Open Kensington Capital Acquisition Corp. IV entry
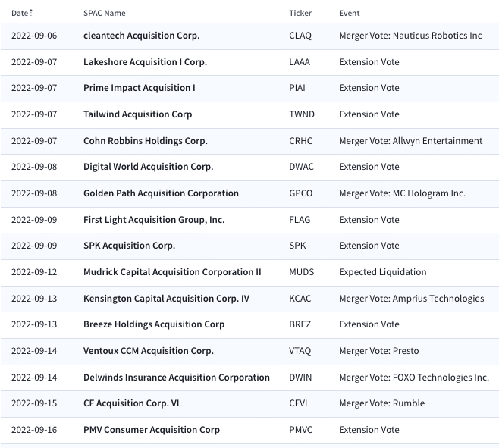The image size is (499, 448). coord(166,299)
